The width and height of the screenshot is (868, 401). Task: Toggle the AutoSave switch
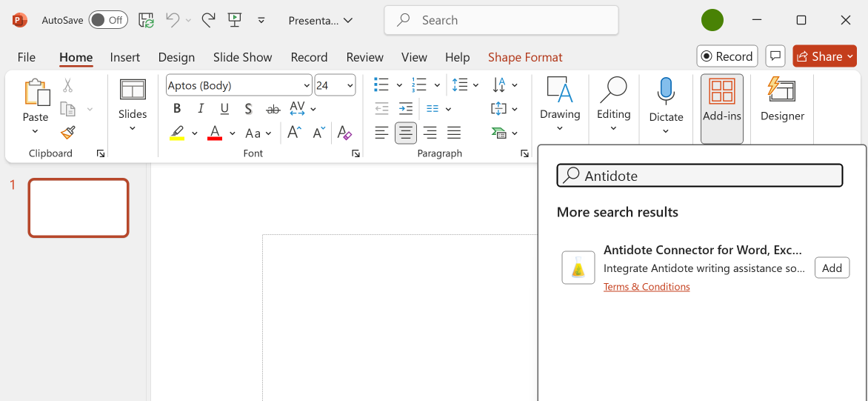(x=108, y=21)
